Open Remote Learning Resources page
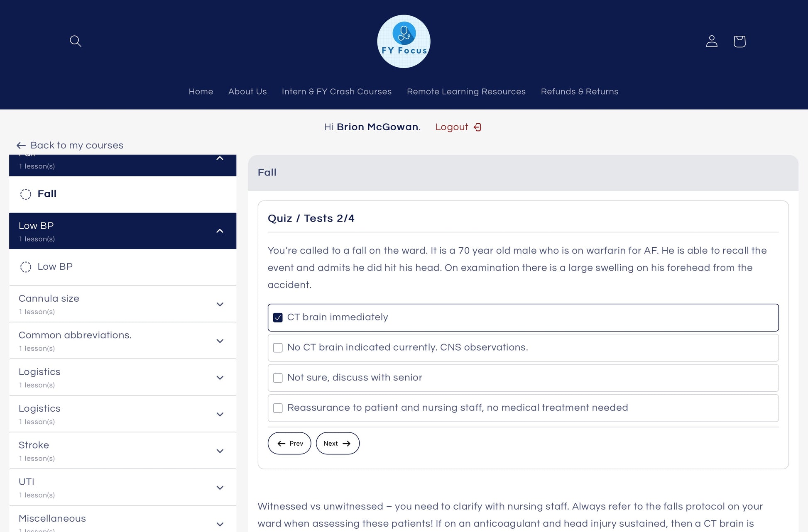Image resolution: width=808 pixels, height=532 pixels. pos(466,91)
